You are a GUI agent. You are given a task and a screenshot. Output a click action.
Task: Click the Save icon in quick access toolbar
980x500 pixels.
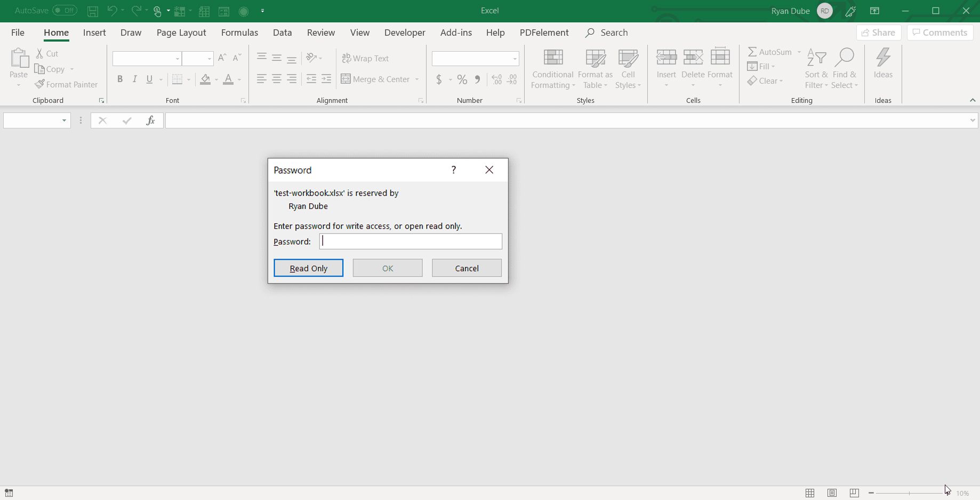click(92, 11)
